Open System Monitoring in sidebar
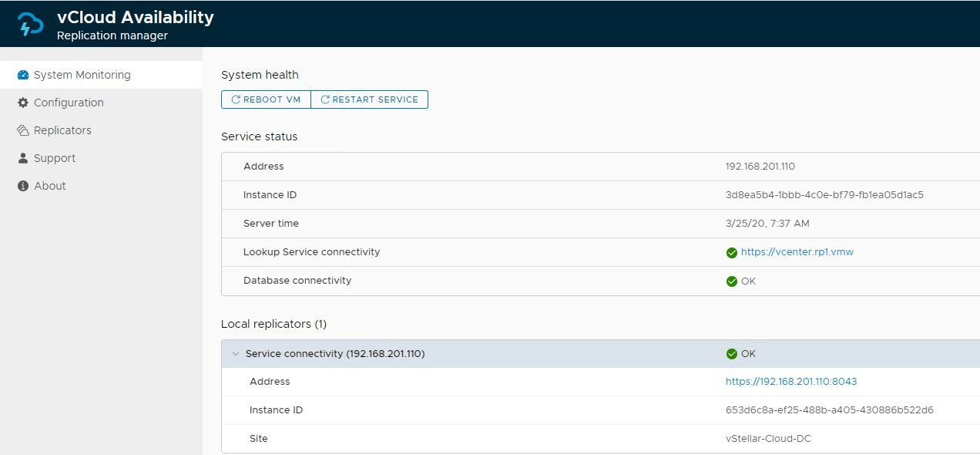The height and width of the screenshot is (455, 980). (101, 75)
